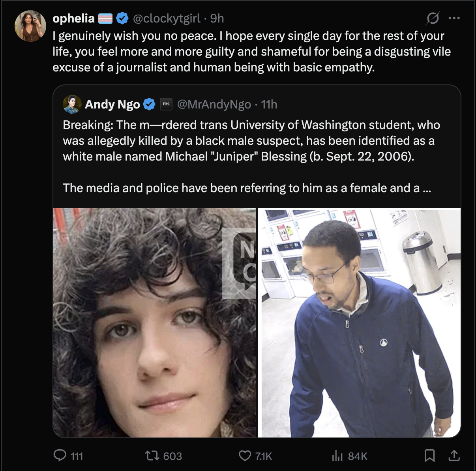Open the share icon menu

click(454, 456)
